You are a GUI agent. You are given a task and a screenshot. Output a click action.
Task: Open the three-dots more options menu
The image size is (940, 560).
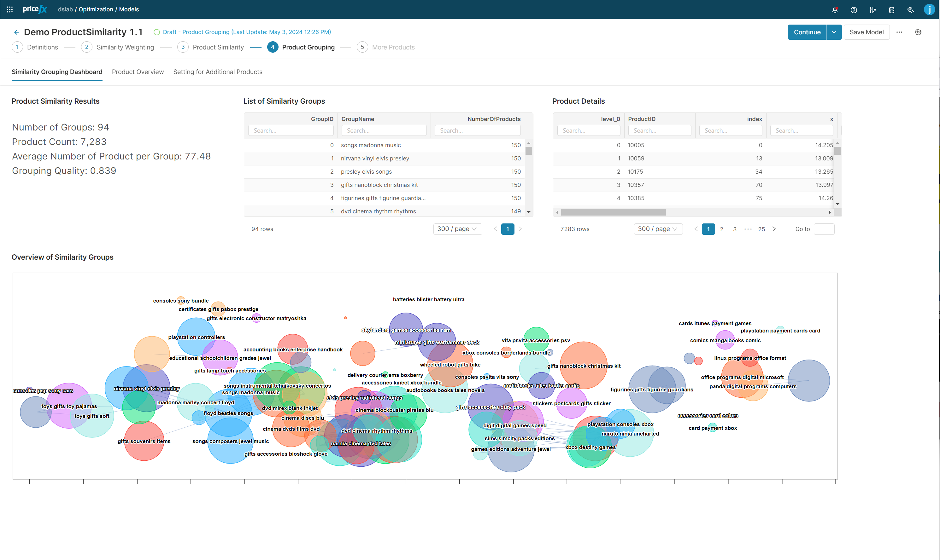pyautogui.click(x=899, y=32)
